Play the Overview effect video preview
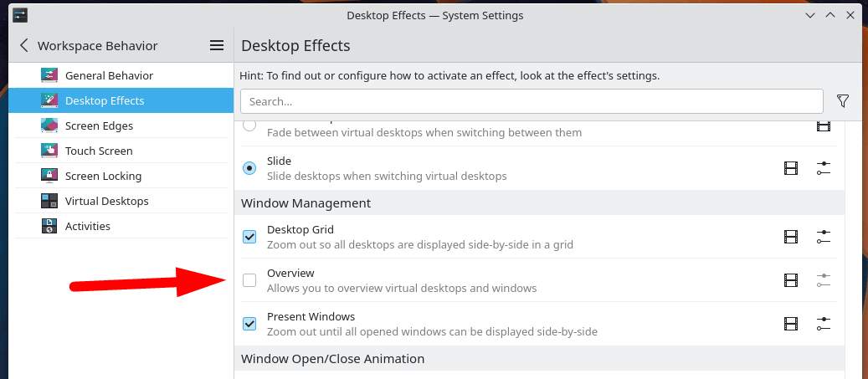The height and width of the screenshot is (379, 868). pos(791,280)
